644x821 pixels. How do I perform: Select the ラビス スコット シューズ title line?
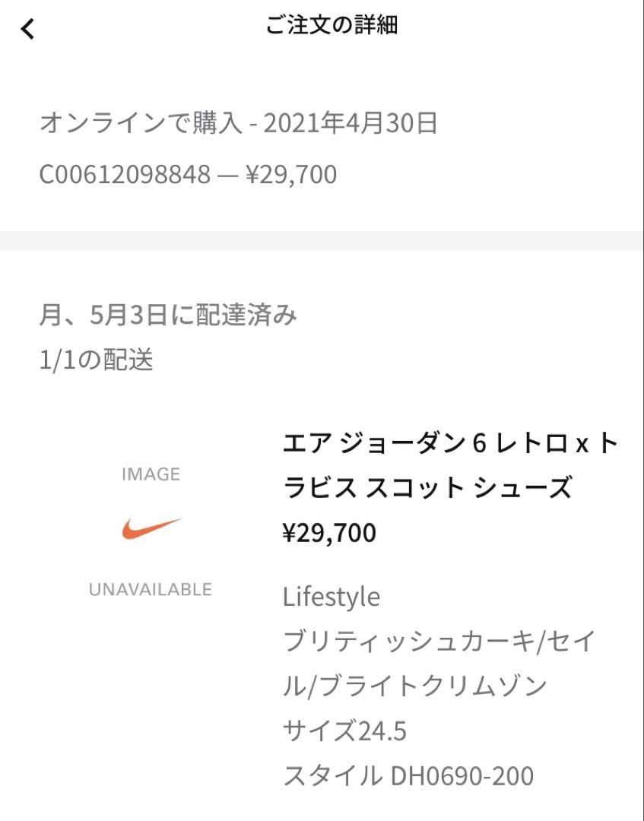tap(427, 487)
